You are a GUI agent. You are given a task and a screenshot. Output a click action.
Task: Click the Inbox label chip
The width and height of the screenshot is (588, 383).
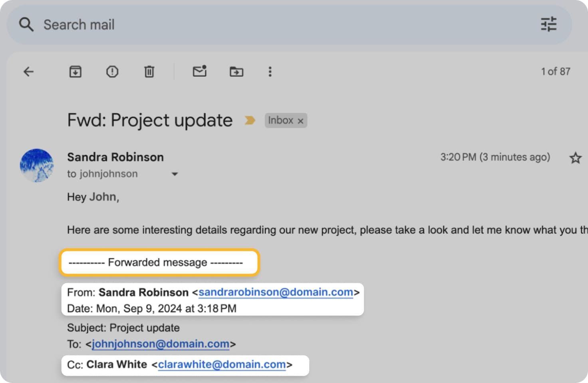pos(281,120)
